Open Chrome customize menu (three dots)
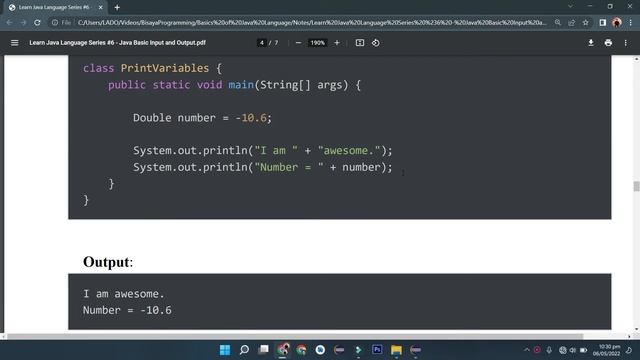The image size is (640, 360). click(x=631, y=23)
